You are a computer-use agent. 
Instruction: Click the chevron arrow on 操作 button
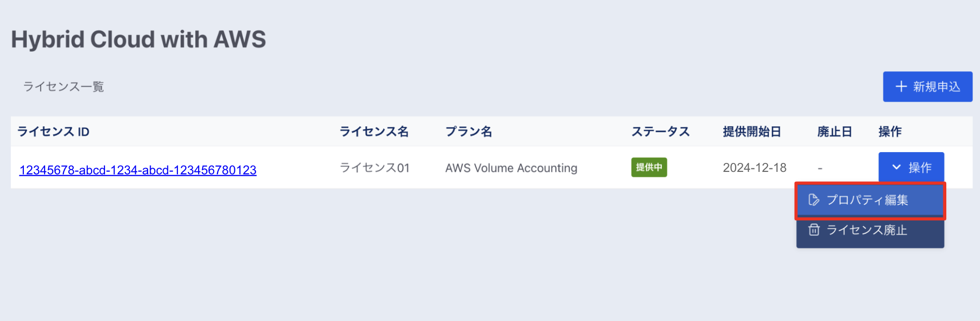click(x=896, y=167)
